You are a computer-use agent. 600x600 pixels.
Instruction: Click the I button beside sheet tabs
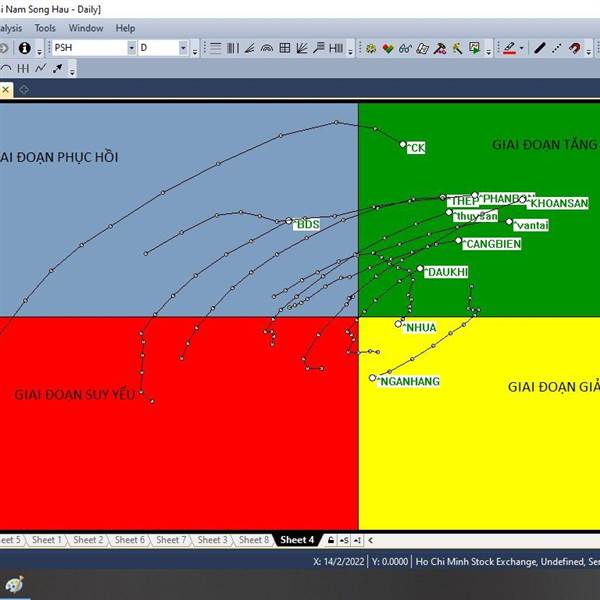click(x=357, y=540)
